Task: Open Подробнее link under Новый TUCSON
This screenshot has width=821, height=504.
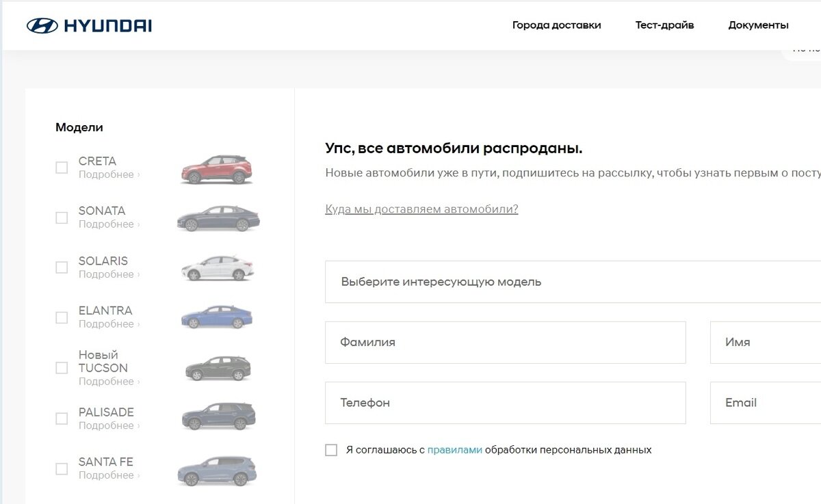Action: pos(109,382)
